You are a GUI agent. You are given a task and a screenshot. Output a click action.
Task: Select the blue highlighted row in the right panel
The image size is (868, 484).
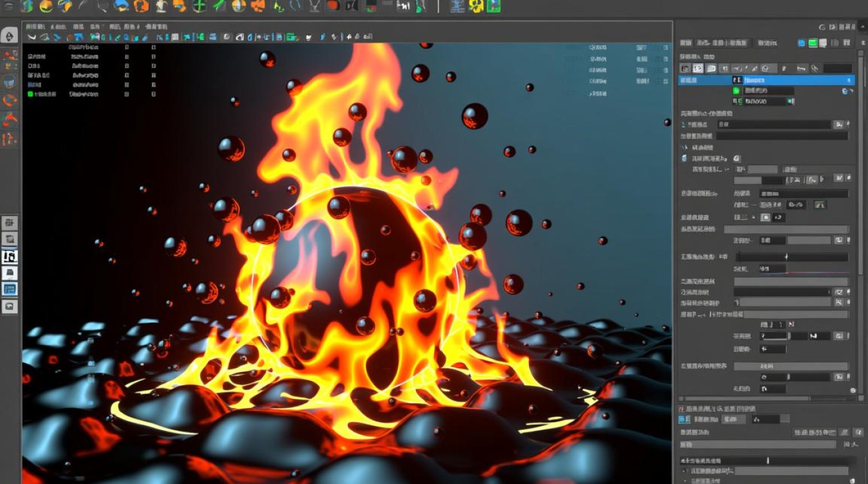click(766, 80)
